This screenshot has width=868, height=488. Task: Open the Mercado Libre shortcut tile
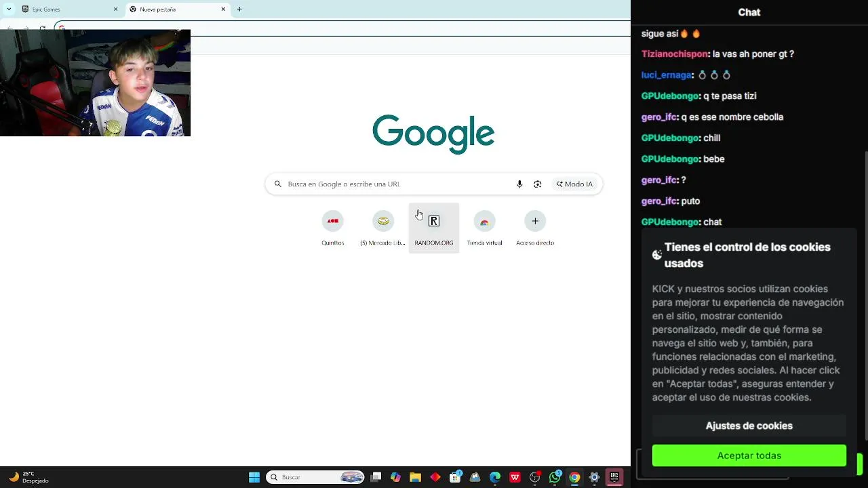tap(383, 228)
